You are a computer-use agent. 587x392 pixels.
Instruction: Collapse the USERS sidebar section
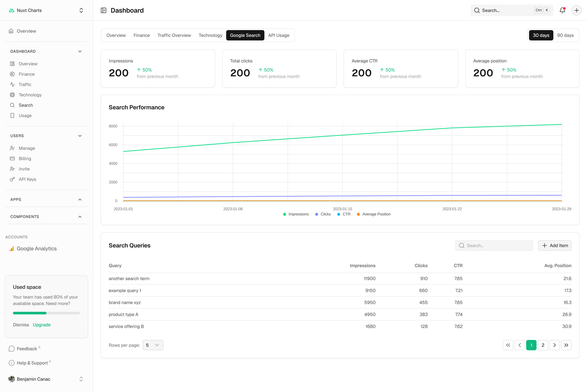point(80,136)
